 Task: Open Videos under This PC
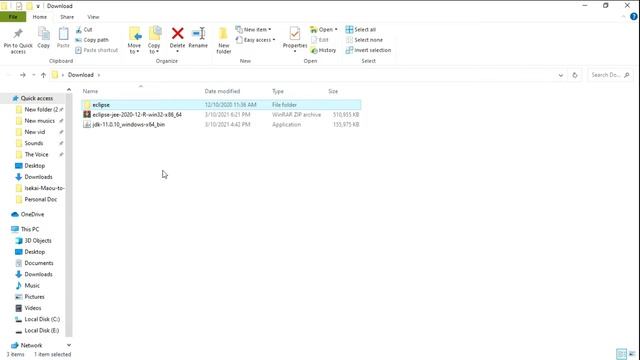(33, 308)
